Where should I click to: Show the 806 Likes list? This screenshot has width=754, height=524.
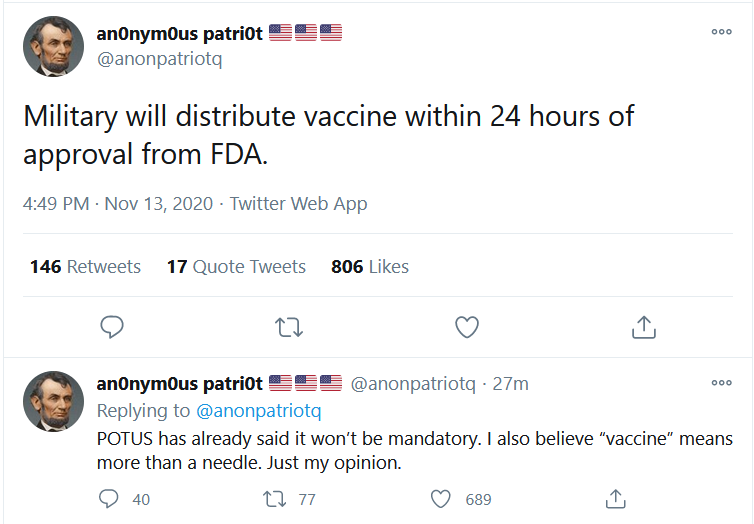tap(370, 267)
